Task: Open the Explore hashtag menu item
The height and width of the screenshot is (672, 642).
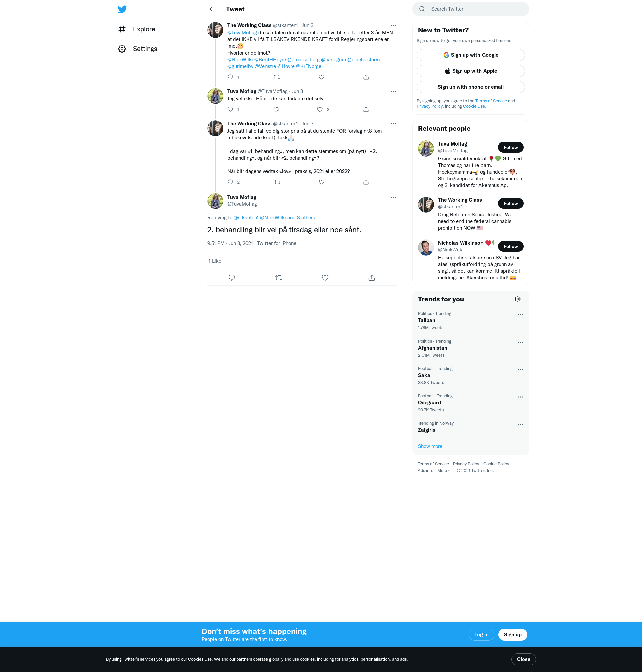Action: coord(137,29)
